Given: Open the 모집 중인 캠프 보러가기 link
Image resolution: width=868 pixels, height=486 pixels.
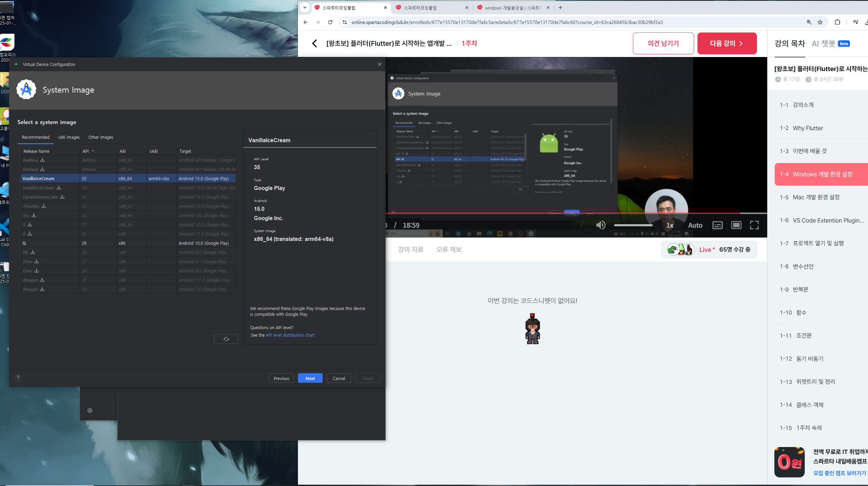Looking at the screenshot, I should point(840,473).
